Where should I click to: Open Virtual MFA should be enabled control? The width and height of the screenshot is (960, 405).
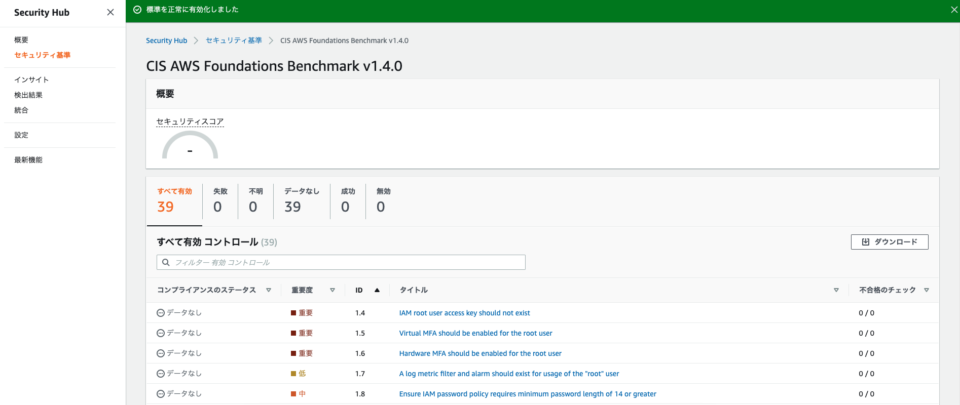[x=476, y=333]
